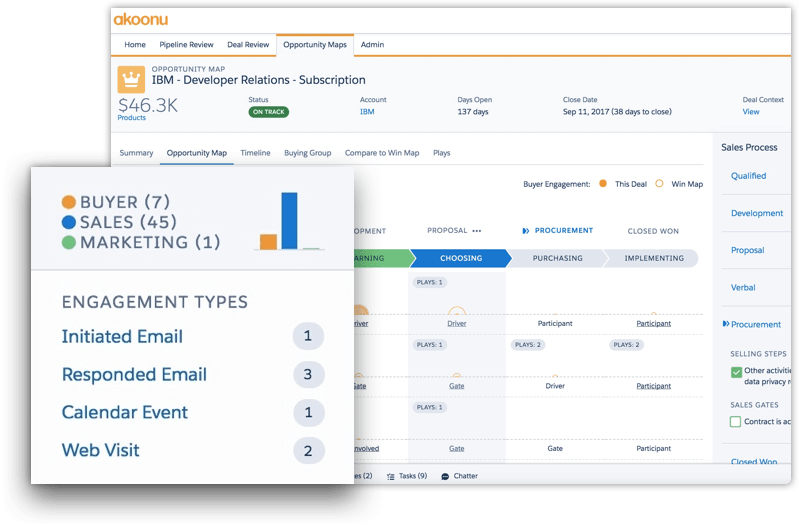Click the orange Buyer bar in chart
The height and width of the screenshot is (527, 799).
click(269, 242)
